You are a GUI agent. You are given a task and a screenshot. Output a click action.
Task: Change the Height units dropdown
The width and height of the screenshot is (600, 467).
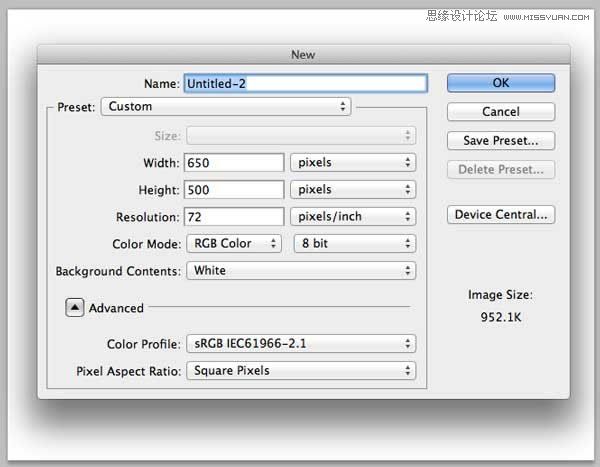352,189
